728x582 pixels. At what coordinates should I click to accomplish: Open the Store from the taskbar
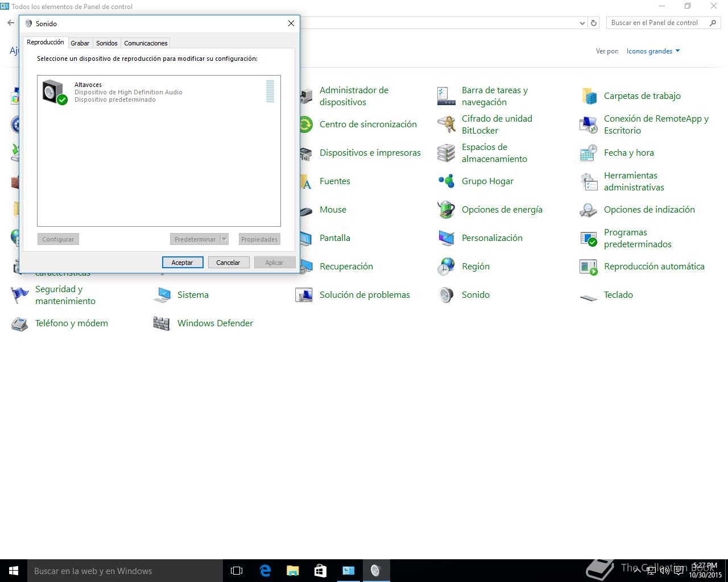320,571
